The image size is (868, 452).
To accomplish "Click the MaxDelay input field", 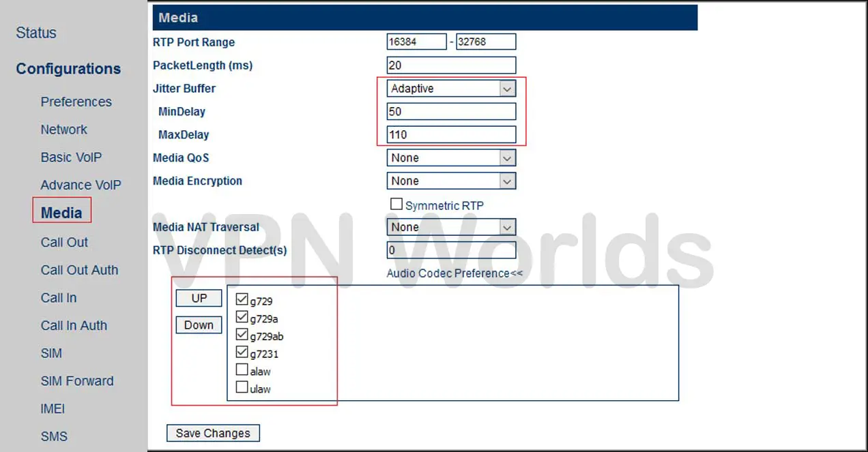I will 451,134.
